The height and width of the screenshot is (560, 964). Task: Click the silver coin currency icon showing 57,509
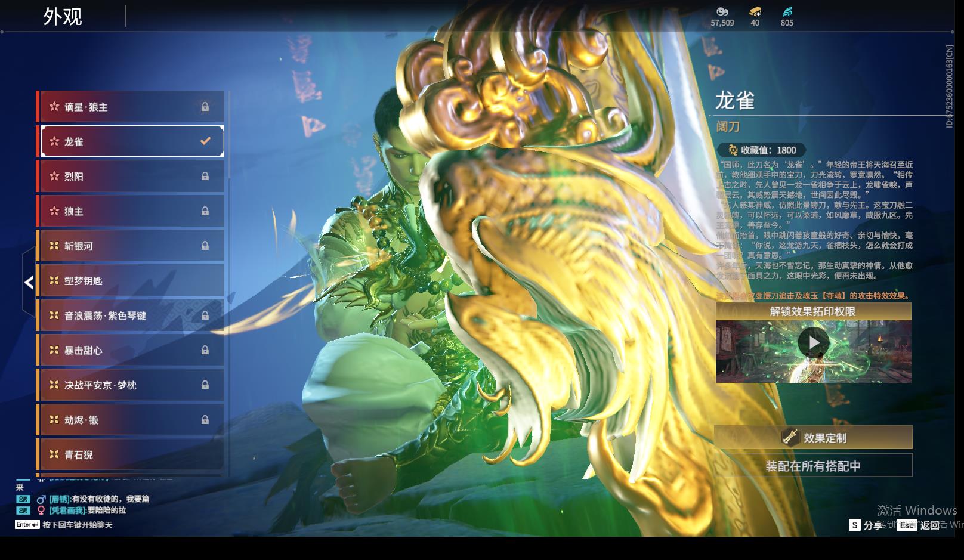[x=722, y=11]
